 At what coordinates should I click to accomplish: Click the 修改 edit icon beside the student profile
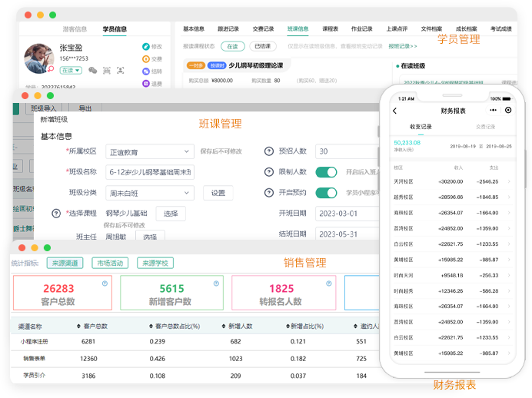coord(146,46)
